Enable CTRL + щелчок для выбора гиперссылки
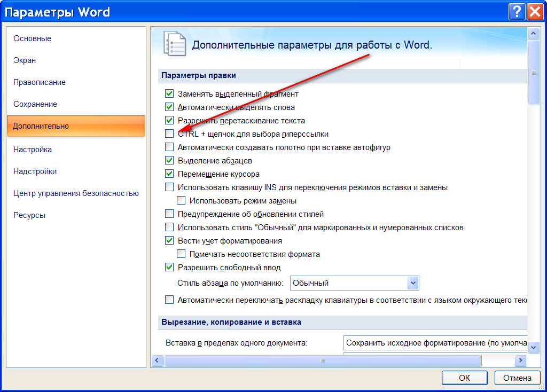 click(x=168, y=134)
